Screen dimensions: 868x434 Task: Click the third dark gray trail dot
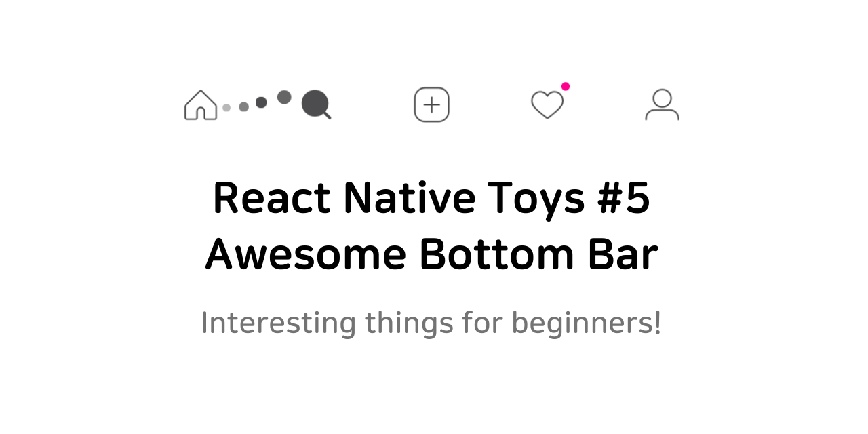261,102
